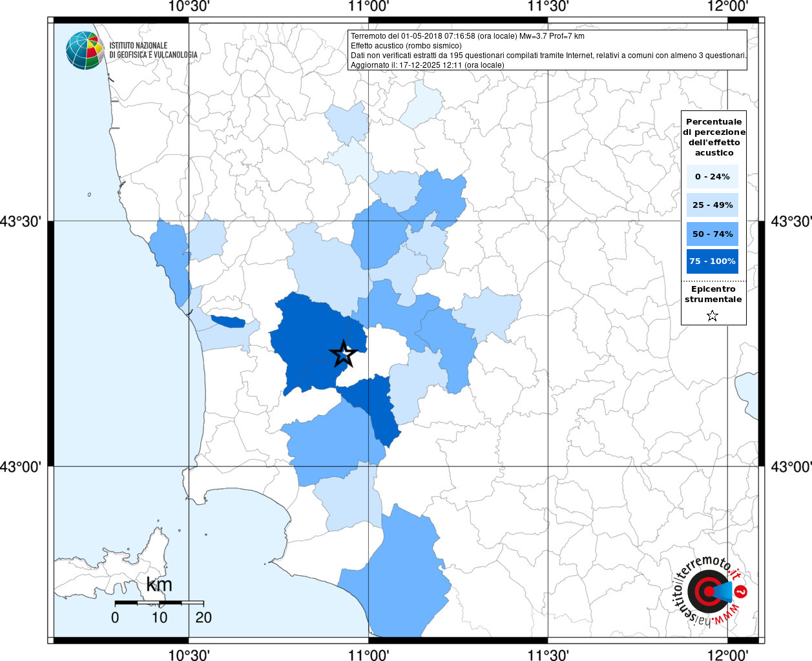Select the 50 - 74% legend swatch
812x661 pixels.
click(x=713, y=234)
